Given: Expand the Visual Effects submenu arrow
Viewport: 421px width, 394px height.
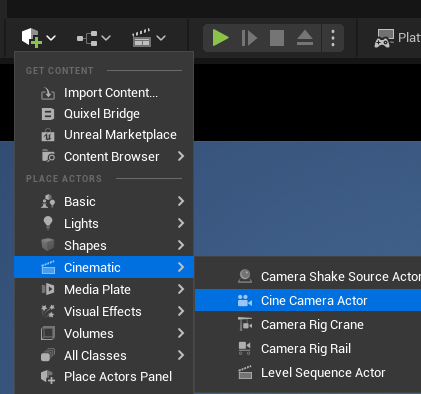Looking at the screenshot, I should 181,311.
